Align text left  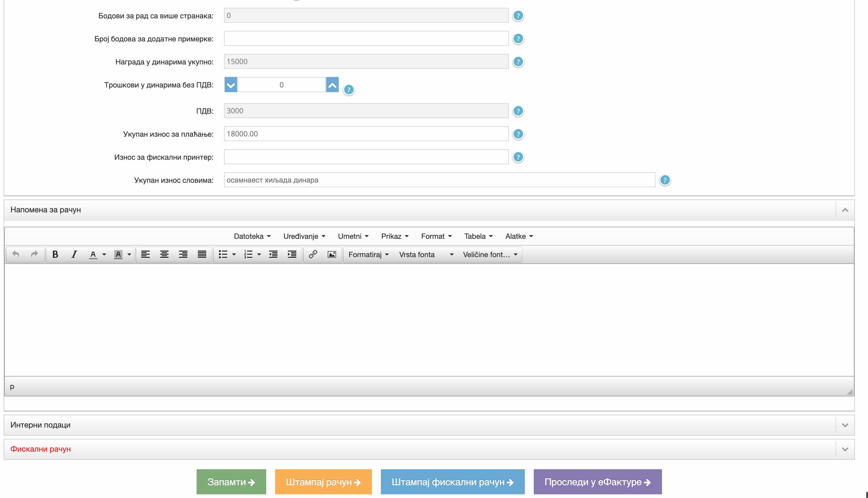pyautogui.click(x=145, y=254)
